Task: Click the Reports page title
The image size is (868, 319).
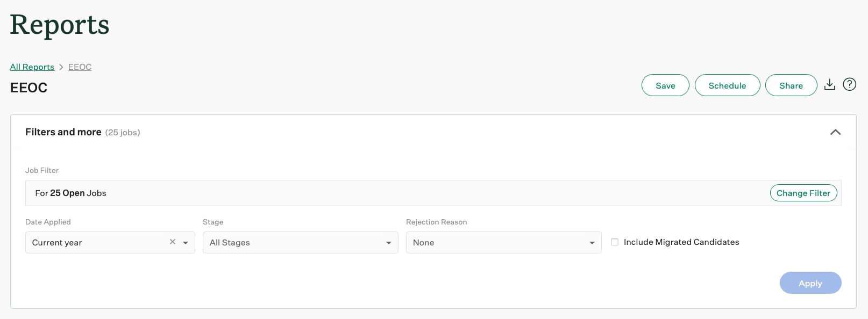Action: tap(60, 25)
